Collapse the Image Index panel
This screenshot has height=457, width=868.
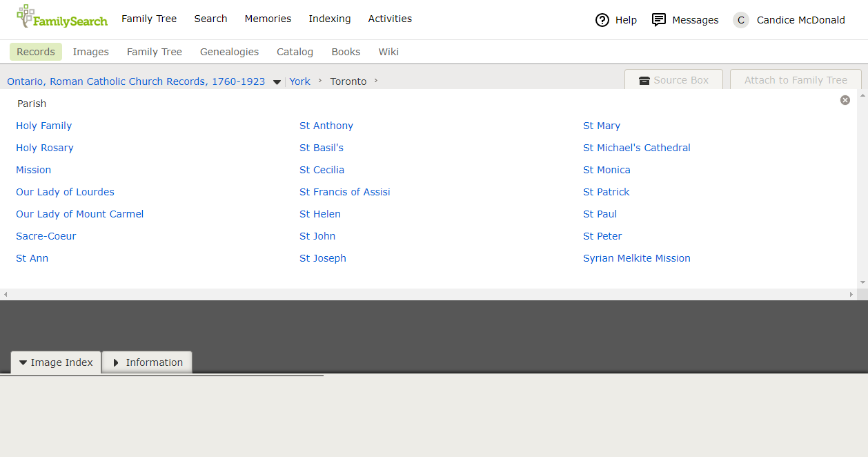tap(56, 362)
